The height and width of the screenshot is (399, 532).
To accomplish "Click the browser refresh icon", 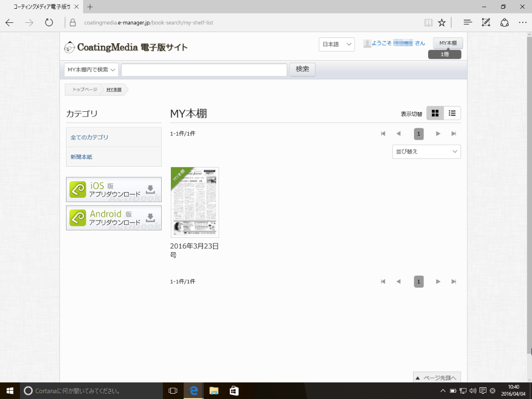I will pyautogui.click(x=49, y=22).
